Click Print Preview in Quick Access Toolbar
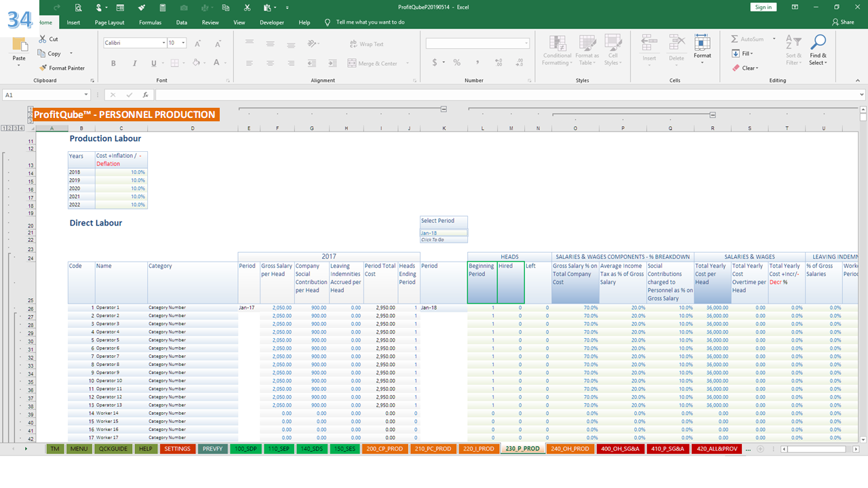This screenshot has height=488, width=868. 78,7
